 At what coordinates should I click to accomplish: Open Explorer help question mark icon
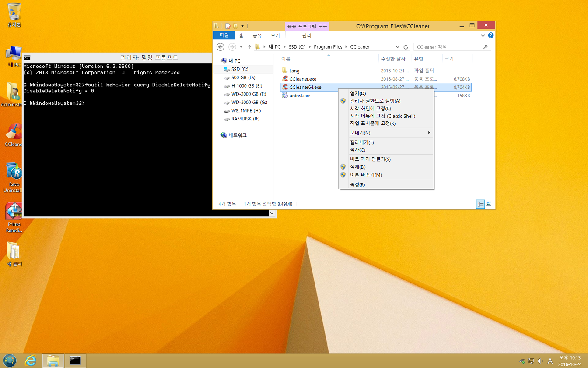coord(491,35)
